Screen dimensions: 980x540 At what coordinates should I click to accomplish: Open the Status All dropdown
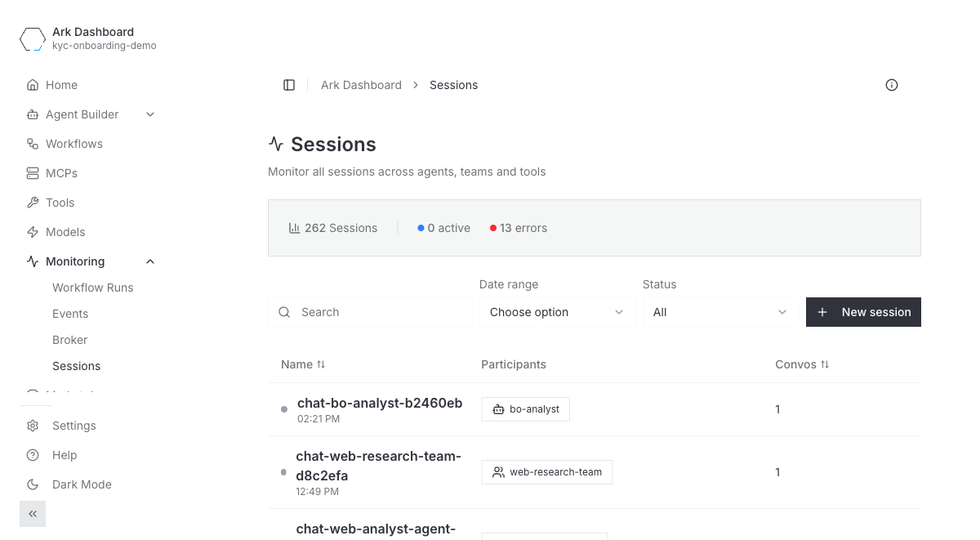coord(721,312)
